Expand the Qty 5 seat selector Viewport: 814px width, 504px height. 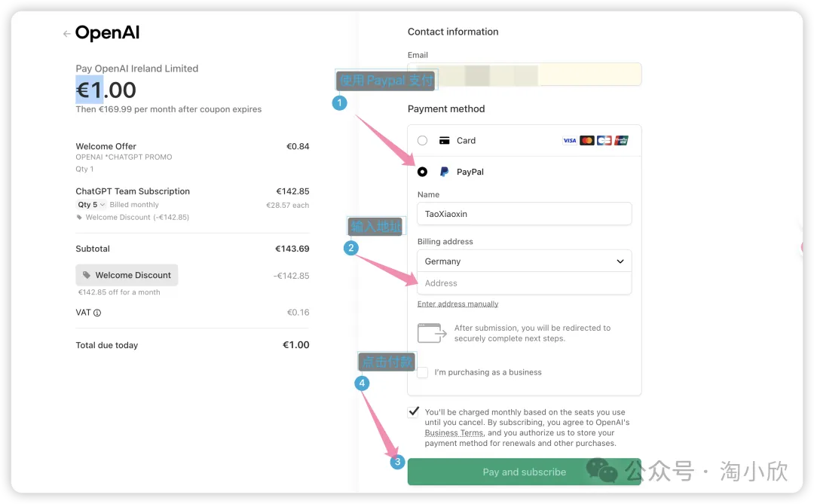pos(91,204)
